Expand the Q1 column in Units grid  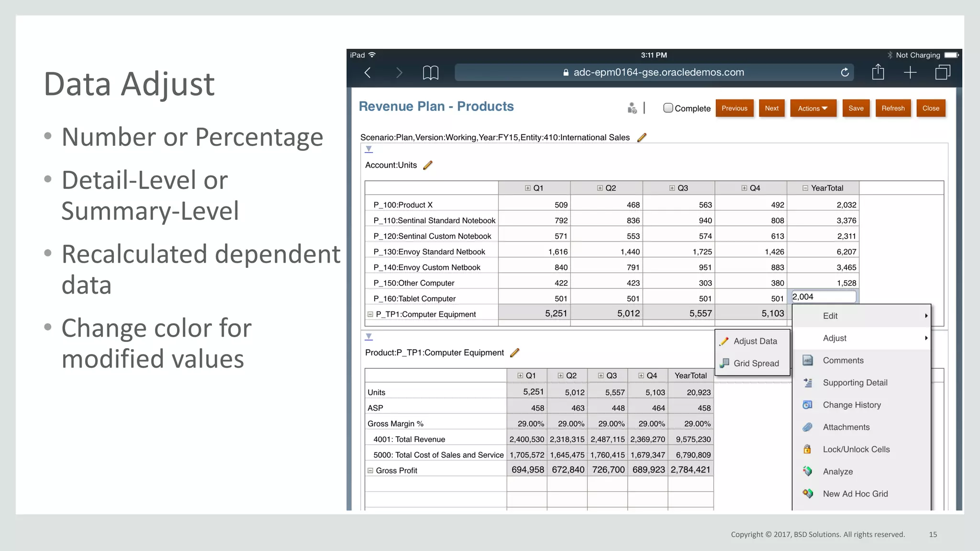[x=527, y=188]
